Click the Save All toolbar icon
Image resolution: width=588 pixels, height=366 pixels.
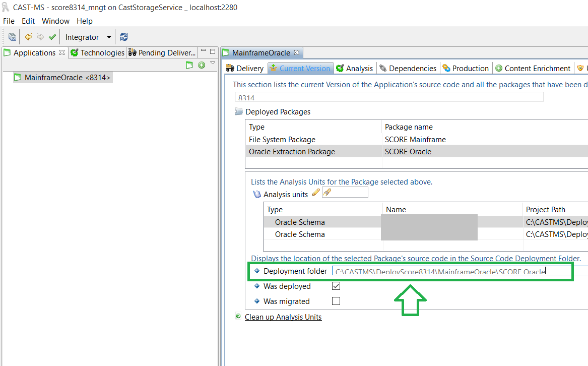click(12, 37)
